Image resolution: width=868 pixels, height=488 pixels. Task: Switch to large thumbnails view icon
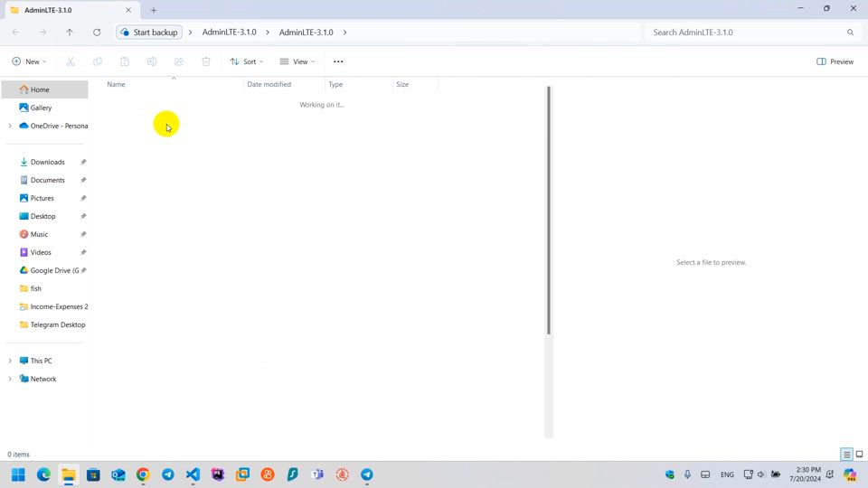860,455
